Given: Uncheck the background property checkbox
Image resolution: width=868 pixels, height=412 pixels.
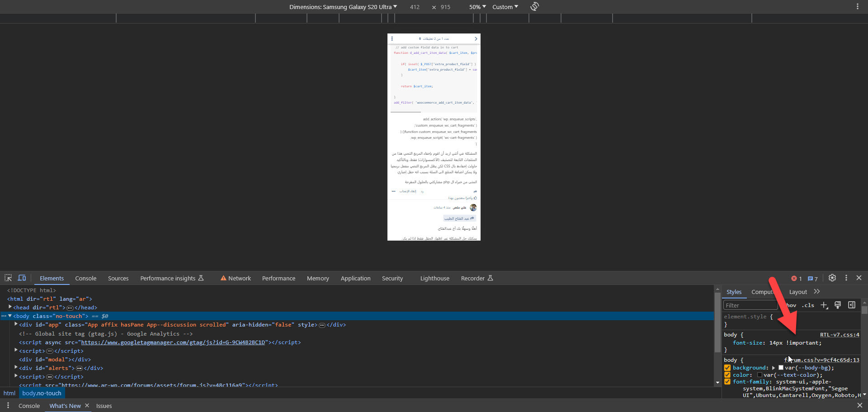Looking at the screenshot, I should point(727,368).
